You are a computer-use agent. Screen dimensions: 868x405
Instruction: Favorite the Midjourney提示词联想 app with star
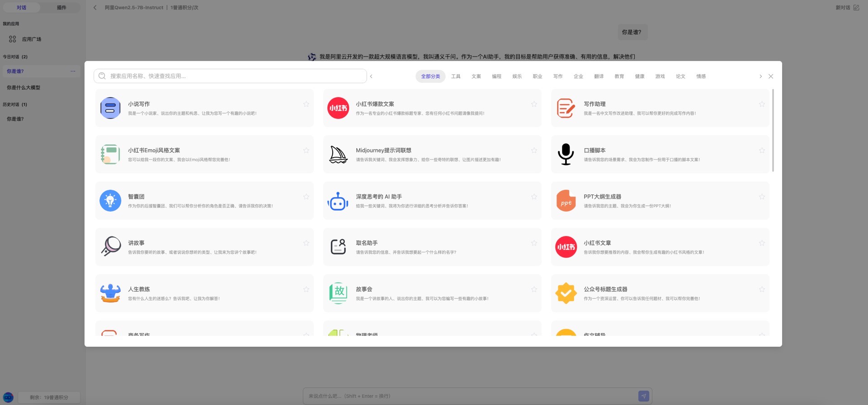click(x=534, y=150)
